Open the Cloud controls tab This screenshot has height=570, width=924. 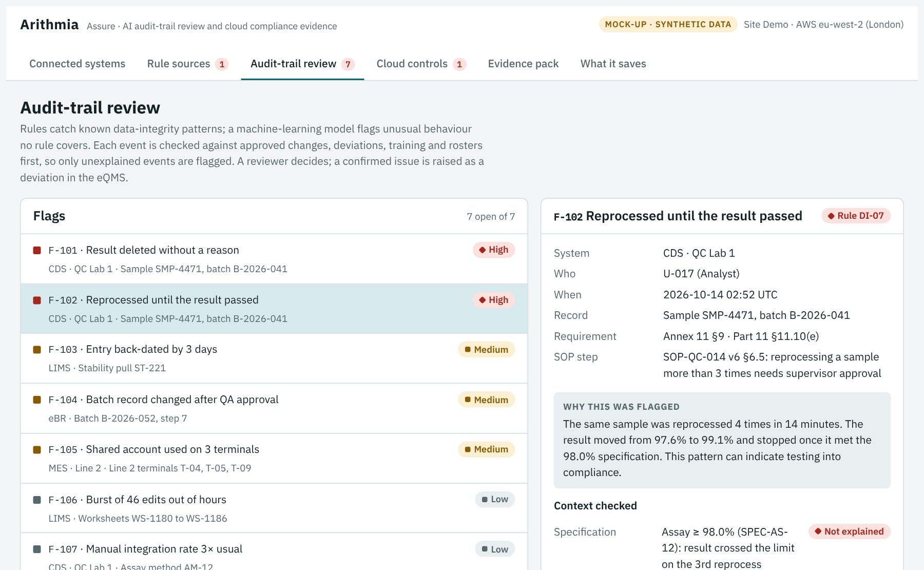pyautogui.click(x=421, y=64)
